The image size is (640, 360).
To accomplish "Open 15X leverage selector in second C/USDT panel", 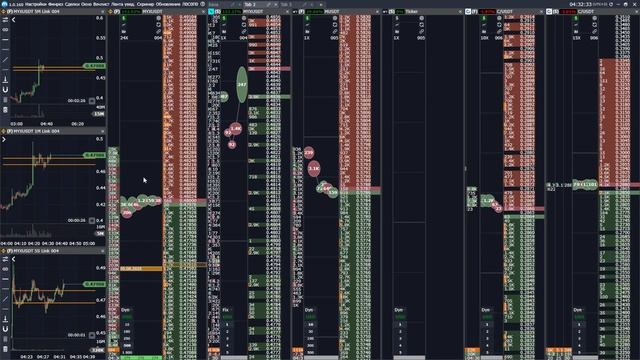I will point(576,38).
